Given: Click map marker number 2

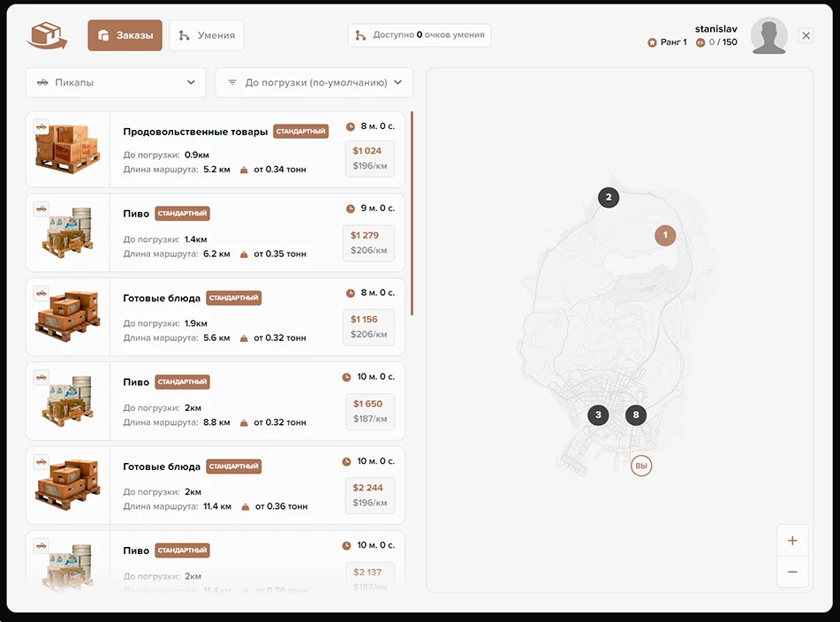Looking at the screenshot, I should tap(609, 197).
